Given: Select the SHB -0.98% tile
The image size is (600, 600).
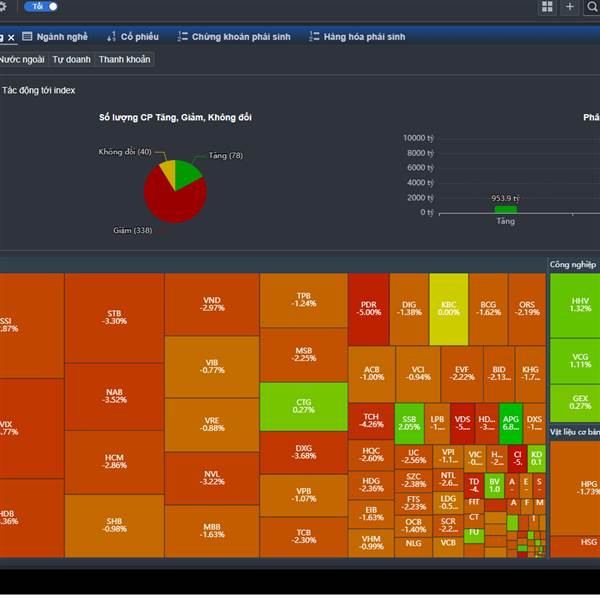Looking at the screenshot, I should (114, 525).
